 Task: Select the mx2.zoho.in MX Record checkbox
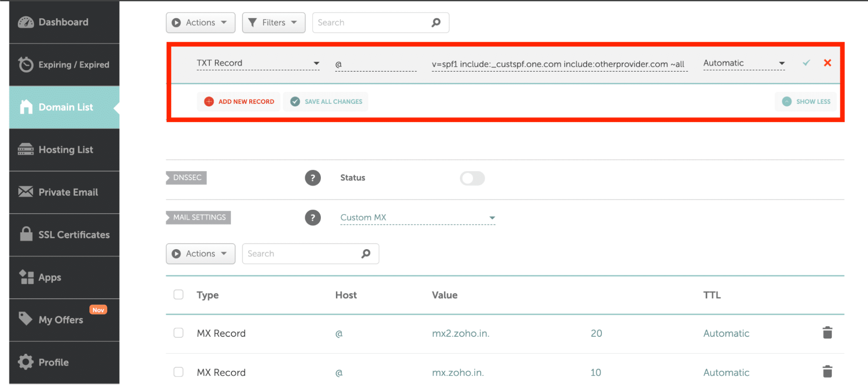(178, 333)
